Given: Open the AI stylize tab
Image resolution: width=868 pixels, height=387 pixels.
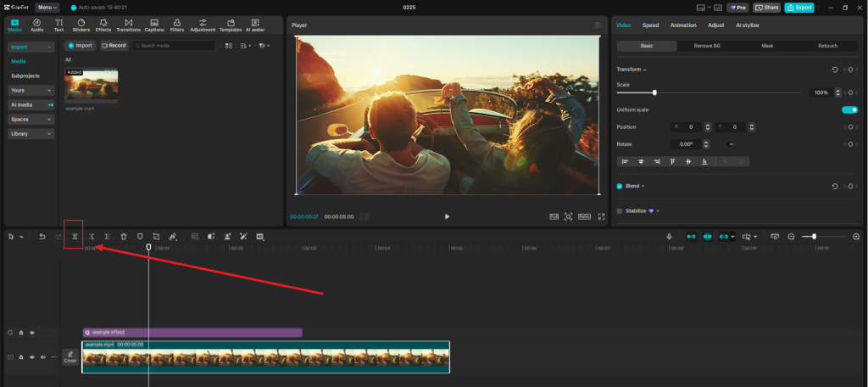Looking at the screenshot, I should pos(748,25).
